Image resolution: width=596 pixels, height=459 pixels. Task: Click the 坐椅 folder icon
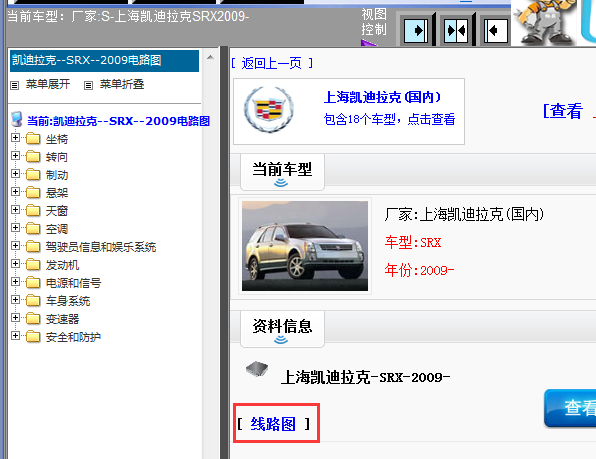(33, 139)
